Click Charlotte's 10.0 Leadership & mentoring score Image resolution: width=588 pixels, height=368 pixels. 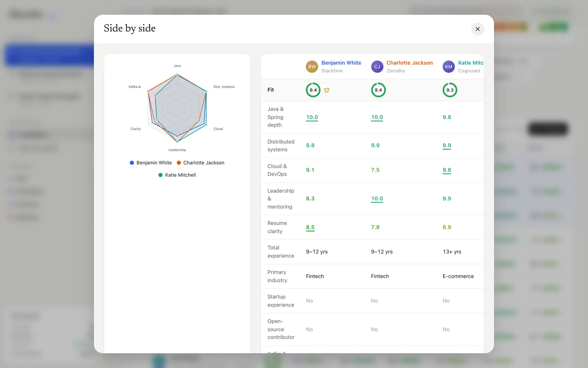pos(377,199)
